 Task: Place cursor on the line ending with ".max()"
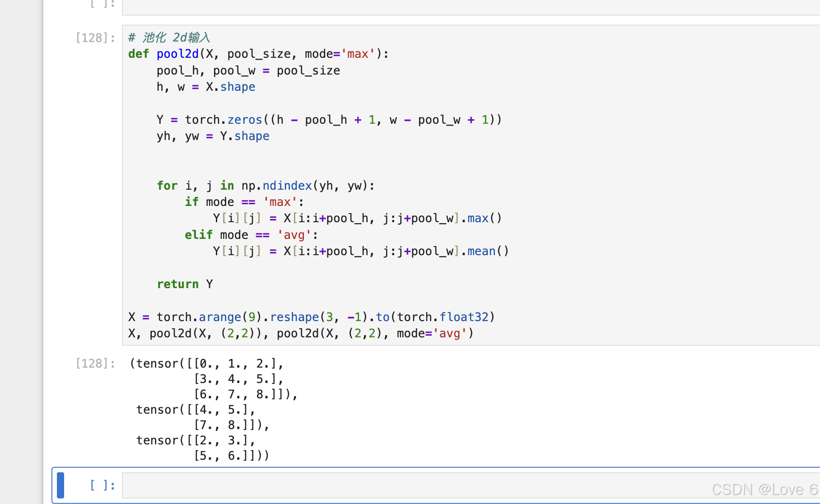pyautogui.click(x=357, y=219)
